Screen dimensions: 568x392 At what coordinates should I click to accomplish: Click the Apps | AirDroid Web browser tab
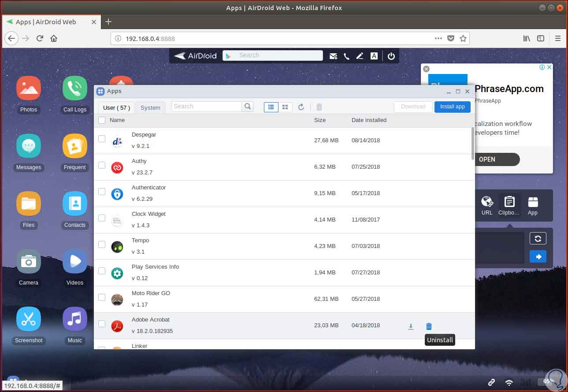51,22
